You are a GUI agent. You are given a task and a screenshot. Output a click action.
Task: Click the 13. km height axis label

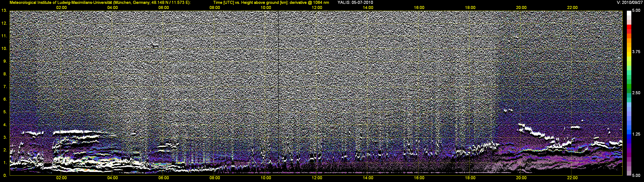[x=4, y=10]
